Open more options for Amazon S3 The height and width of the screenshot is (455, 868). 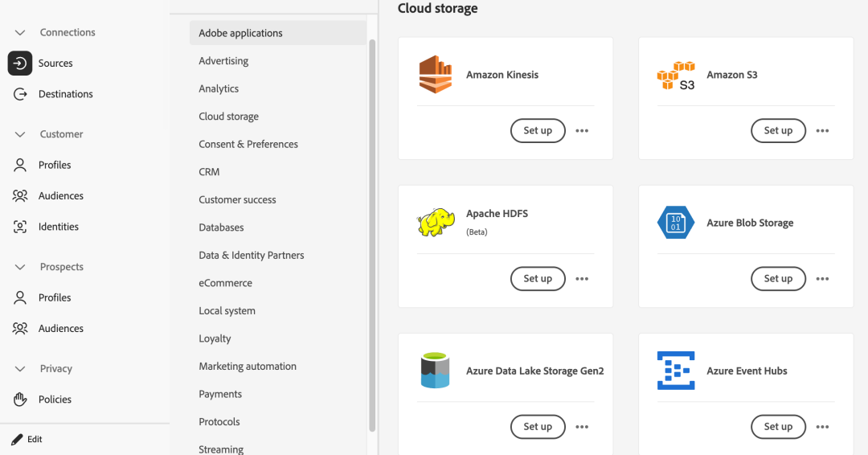coord(822,130)
